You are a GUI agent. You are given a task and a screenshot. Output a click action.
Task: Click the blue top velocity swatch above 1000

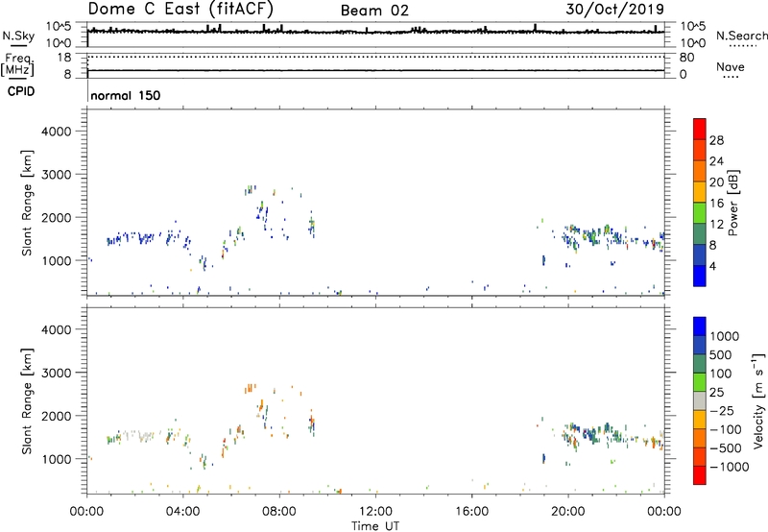700,326
